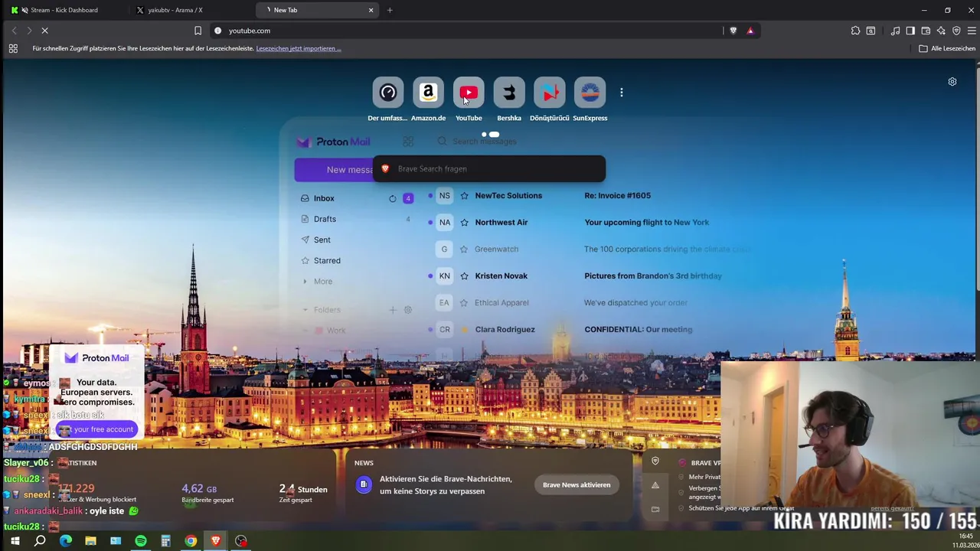The height and width of the screenshot is (551, 980).
Task: Go back to the previous page
Action: (x=14, y=31)
